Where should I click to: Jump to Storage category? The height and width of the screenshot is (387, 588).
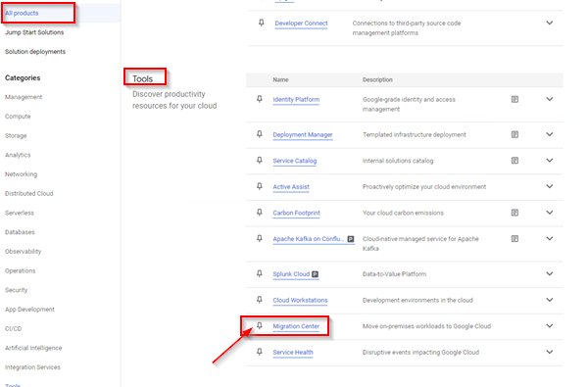click(x=16, y=136)
